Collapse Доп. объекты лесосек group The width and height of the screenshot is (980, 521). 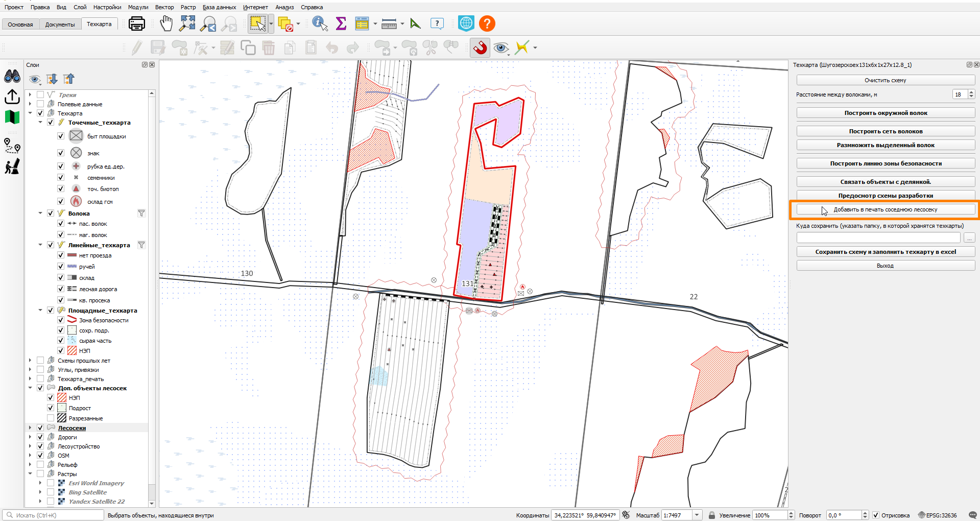[x=30, y=388]
